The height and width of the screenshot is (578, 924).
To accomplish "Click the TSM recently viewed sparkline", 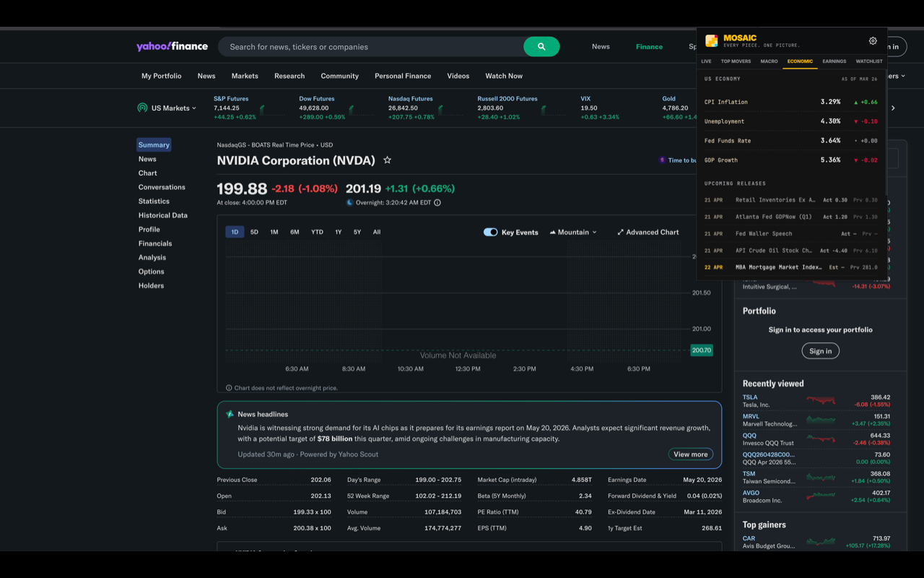I will [821, 477].
